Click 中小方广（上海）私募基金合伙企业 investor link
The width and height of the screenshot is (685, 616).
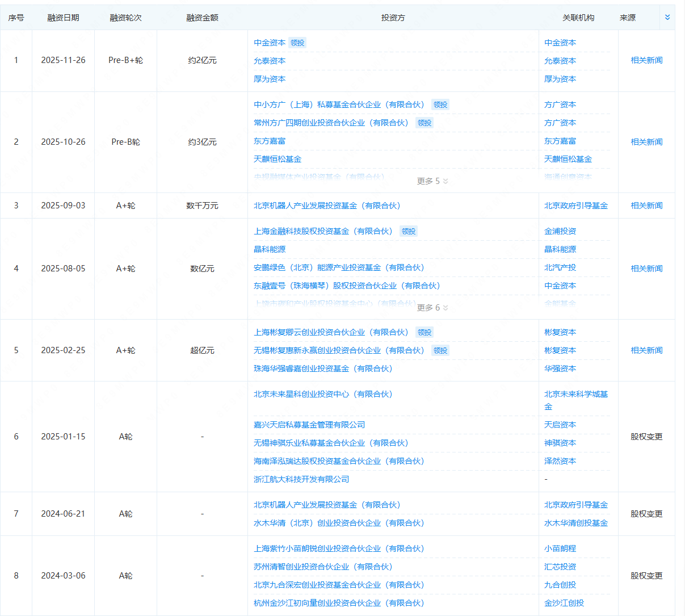tap(339, 104)
